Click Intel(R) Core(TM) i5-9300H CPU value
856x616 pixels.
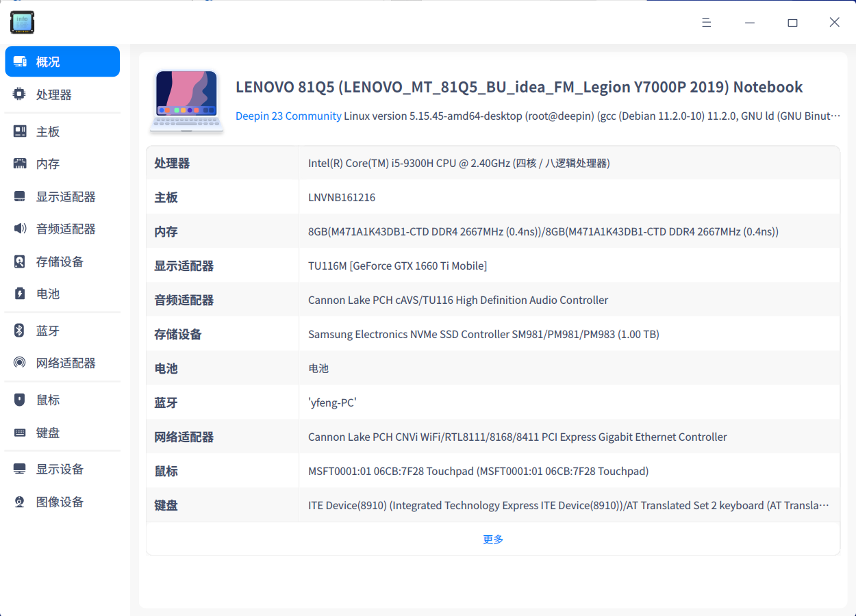pyautogui.click(x=459, y=163)
